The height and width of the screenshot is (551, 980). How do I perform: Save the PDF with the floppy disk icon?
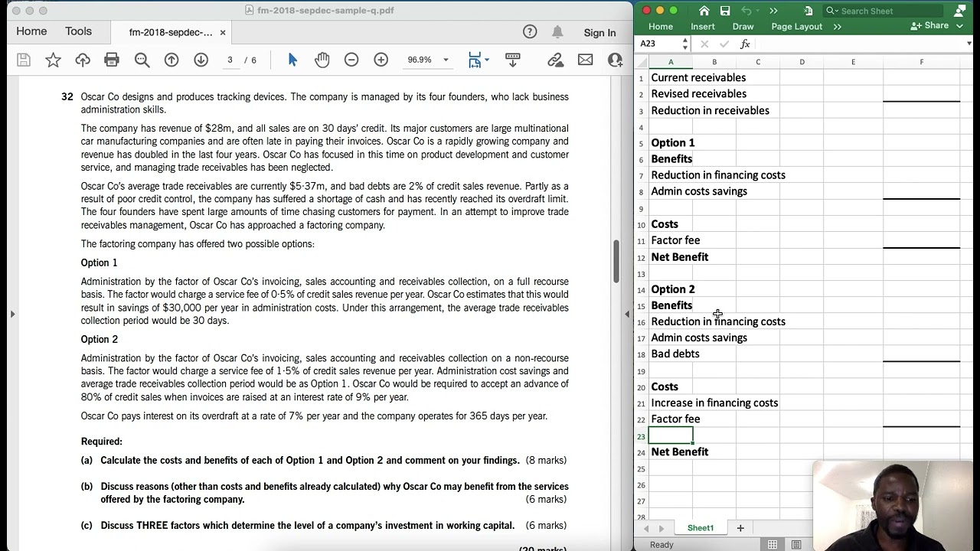[24, 60]
